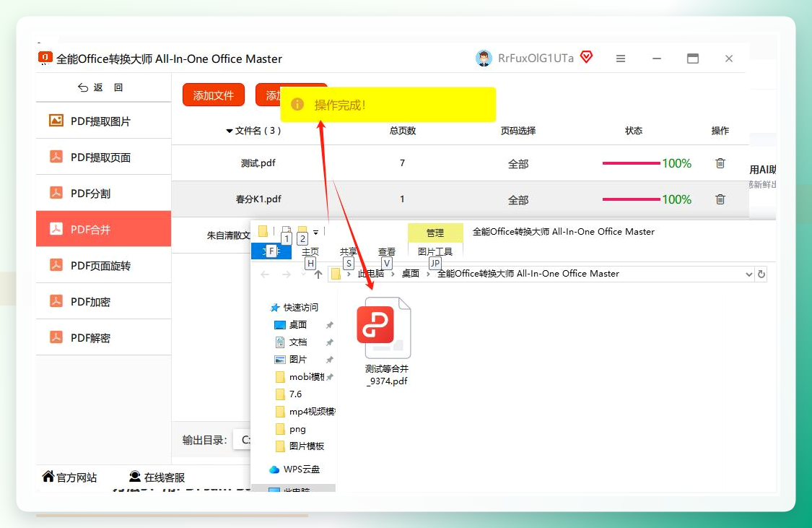
Task: Refresh the Explorer folder view
Action: [761, 274]
